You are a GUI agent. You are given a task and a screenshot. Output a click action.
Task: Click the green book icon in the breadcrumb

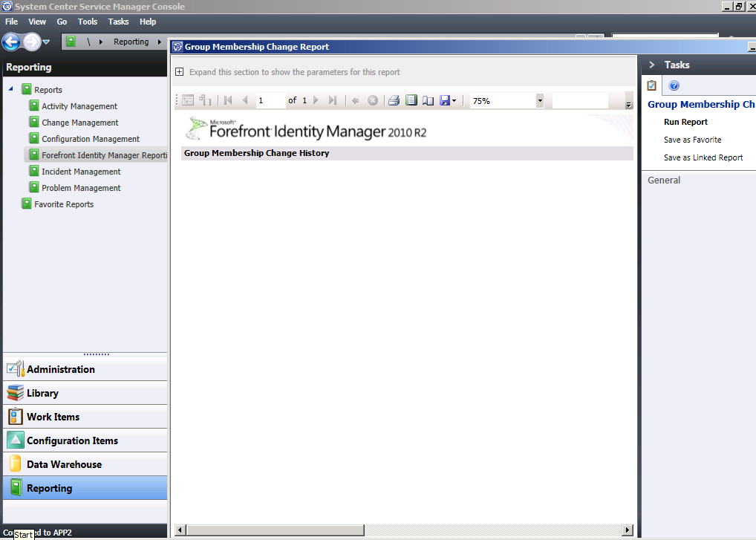coord(71,42)
